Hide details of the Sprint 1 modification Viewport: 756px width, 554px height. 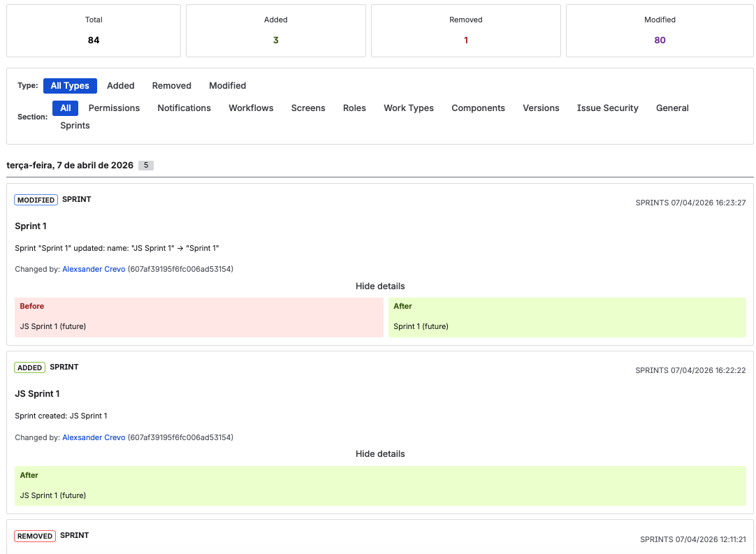(x=378, y=286)
